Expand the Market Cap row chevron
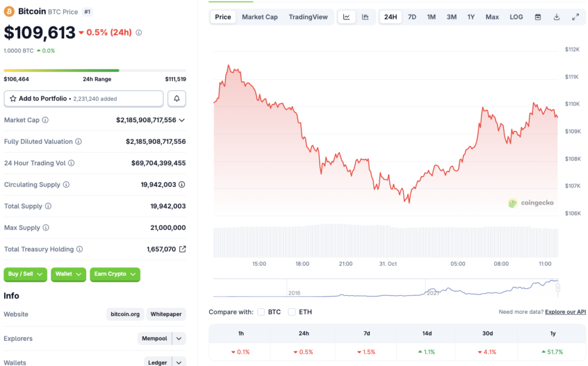Viewport: 588px width, 366px height. coord(183,120)
